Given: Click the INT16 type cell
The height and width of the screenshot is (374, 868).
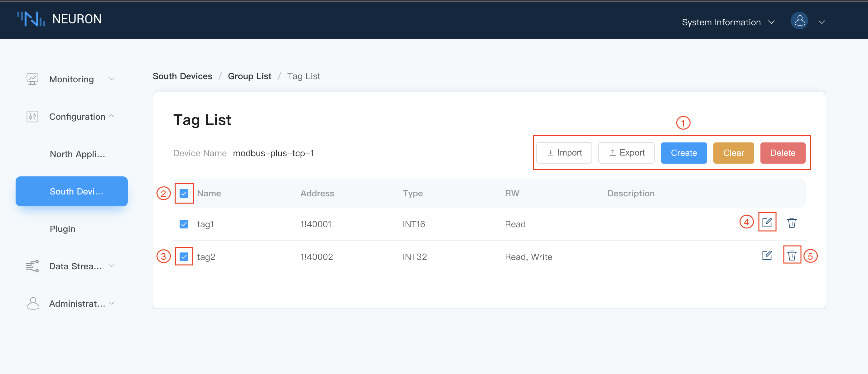Looking at the screenshot, I should pyautogui.click(x=414, y=224).
